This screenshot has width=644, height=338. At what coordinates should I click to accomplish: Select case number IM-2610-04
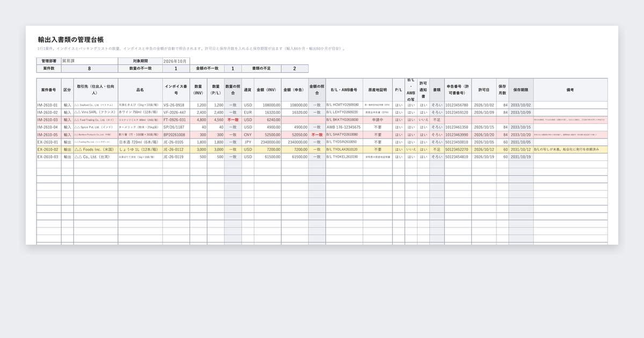49,127
